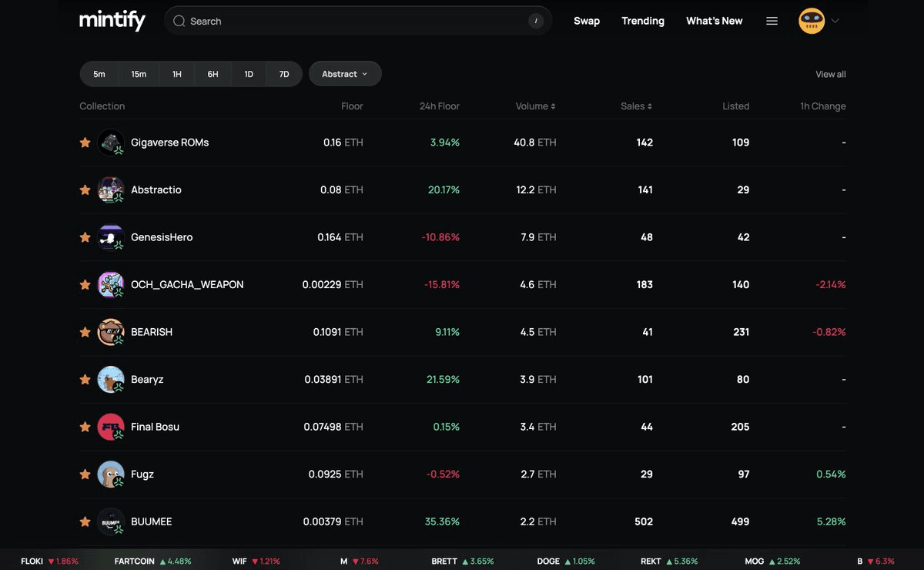The image size is (924, 570).
Task: Click the mintify logo
Action: click(112, 21)
